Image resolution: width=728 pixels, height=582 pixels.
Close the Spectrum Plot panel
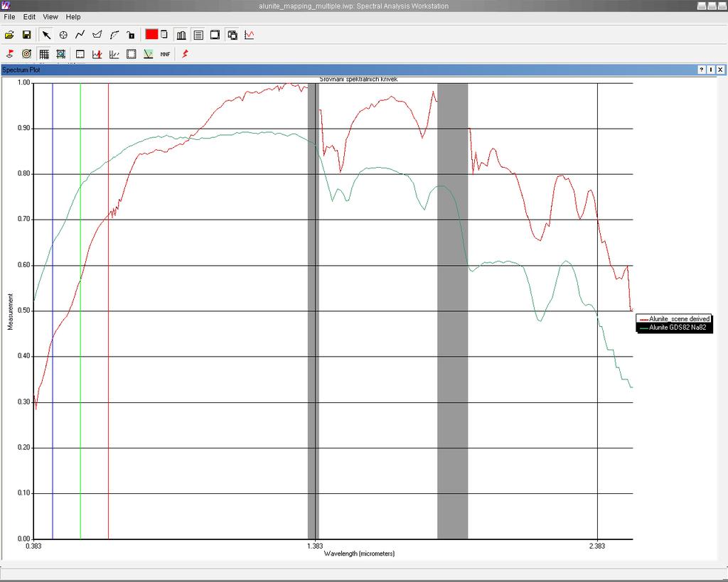[720, 70]
